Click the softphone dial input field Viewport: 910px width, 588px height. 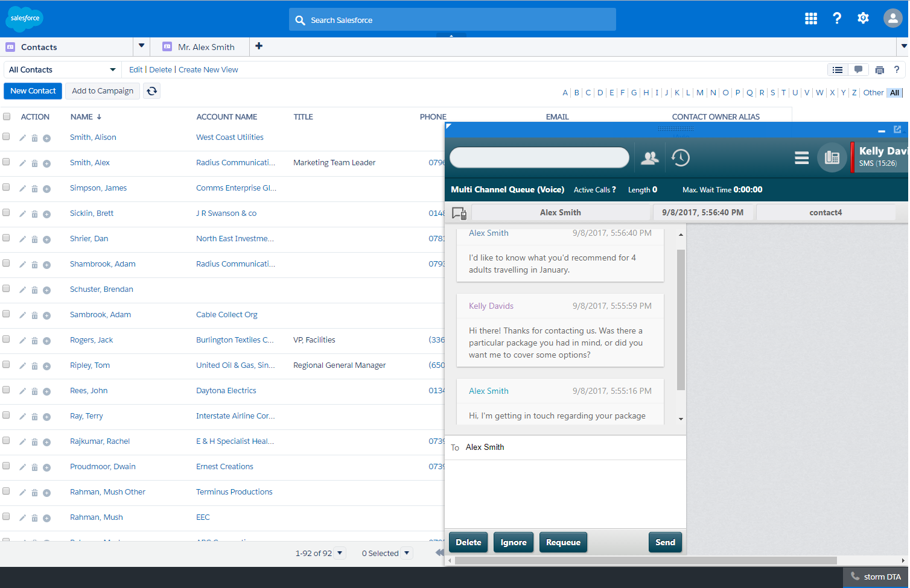pos(539,157)
